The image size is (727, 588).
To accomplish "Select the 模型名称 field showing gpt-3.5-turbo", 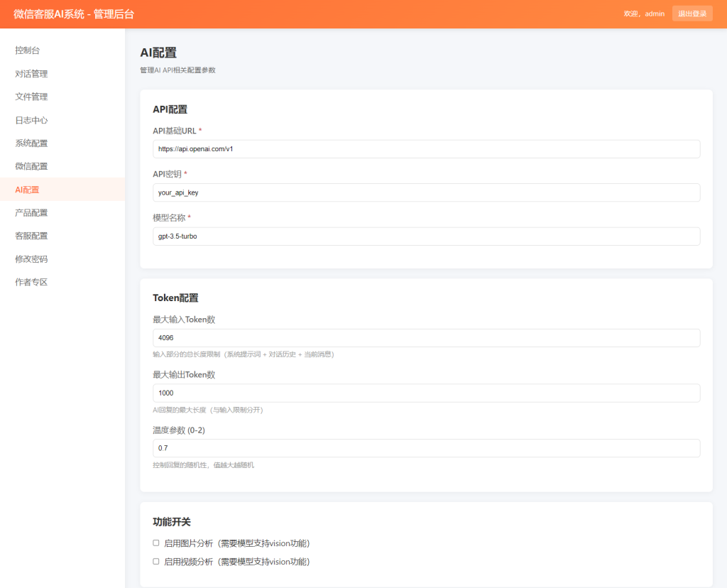I will click(x=426, y=236).
